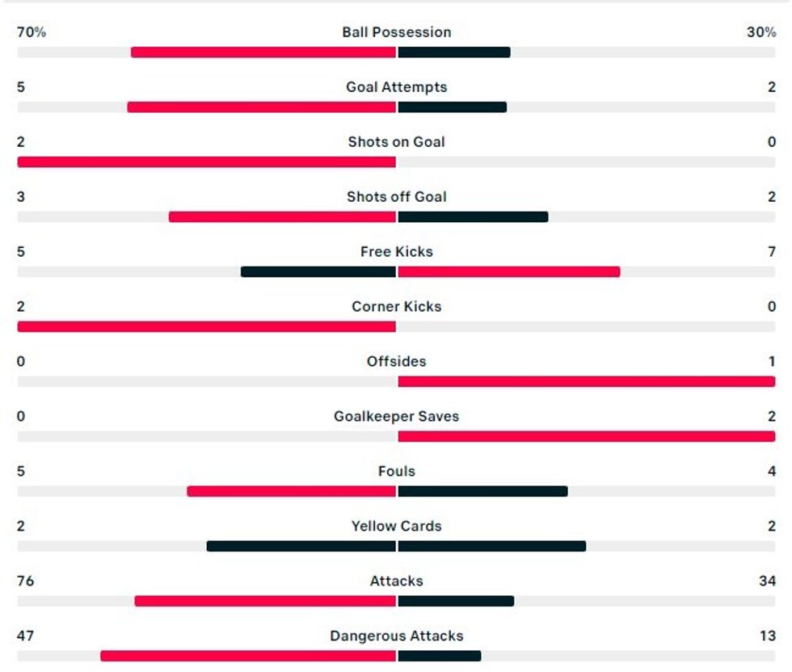Screen dimensions: 792x672
Task: Click the red left-side Attacks bar
Action: click(265, 602)
